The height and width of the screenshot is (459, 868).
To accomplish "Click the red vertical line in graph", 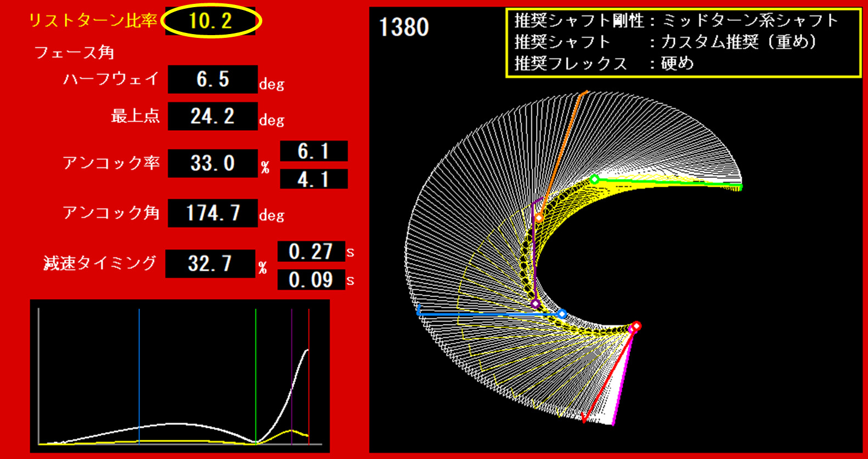I will [309, 376].
